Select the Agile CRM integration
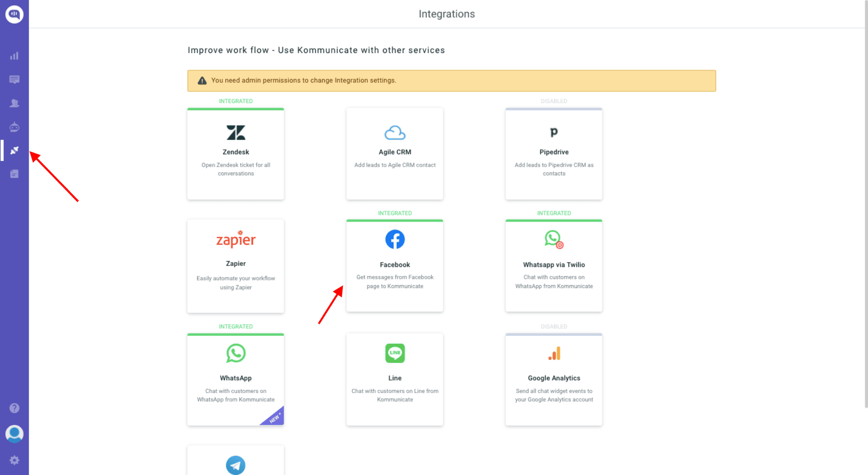This screenshot has width=868, height=475. 394,154
